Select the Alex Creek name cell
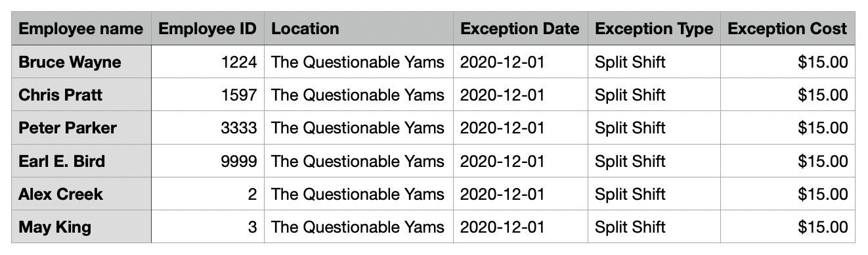Screen dimensions: 868x255 (81, 194)
